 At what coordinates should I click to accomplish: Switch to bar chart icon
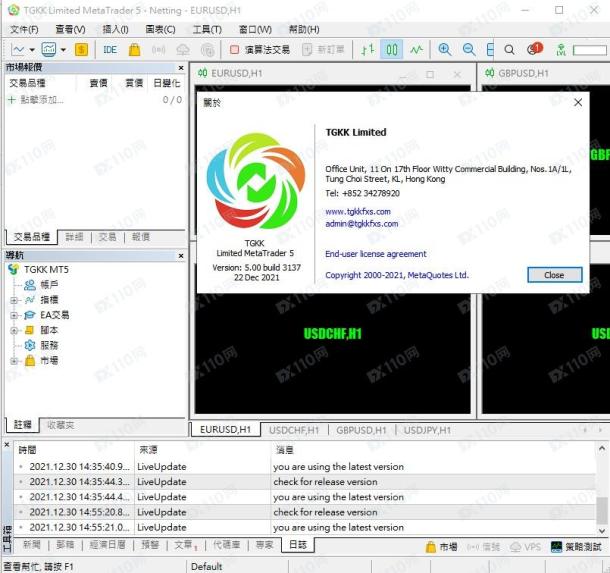368,50
